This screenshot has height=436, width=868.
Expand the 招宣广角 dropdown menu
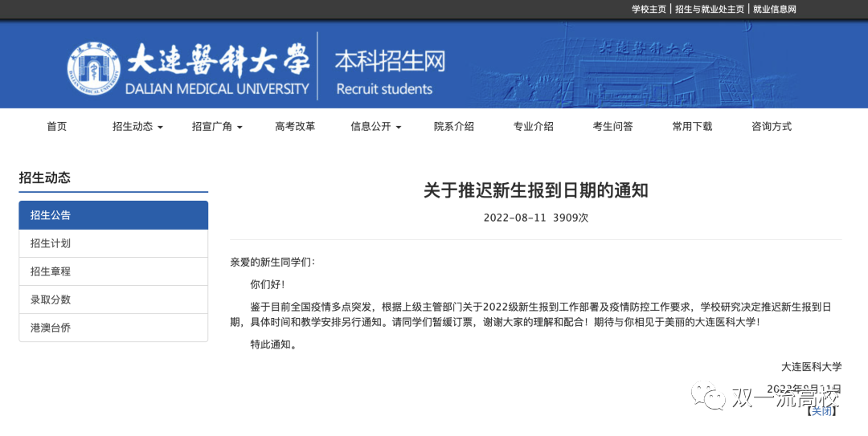point(217,127)
